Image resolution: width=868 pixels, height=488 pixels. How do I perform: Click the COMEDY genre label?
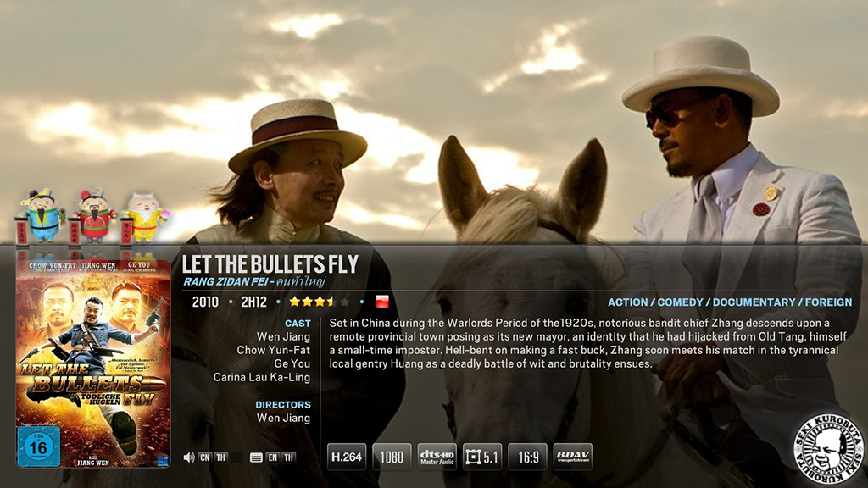point(680,302)
